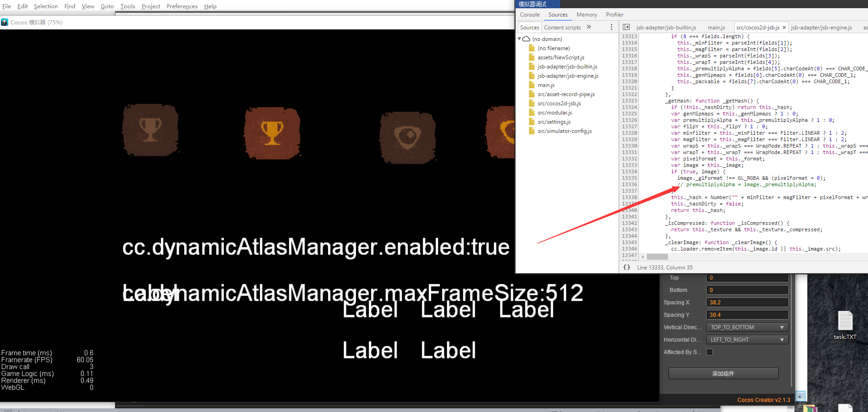Open the Help menu
This screenshot has width=868, height=412.
210,6
